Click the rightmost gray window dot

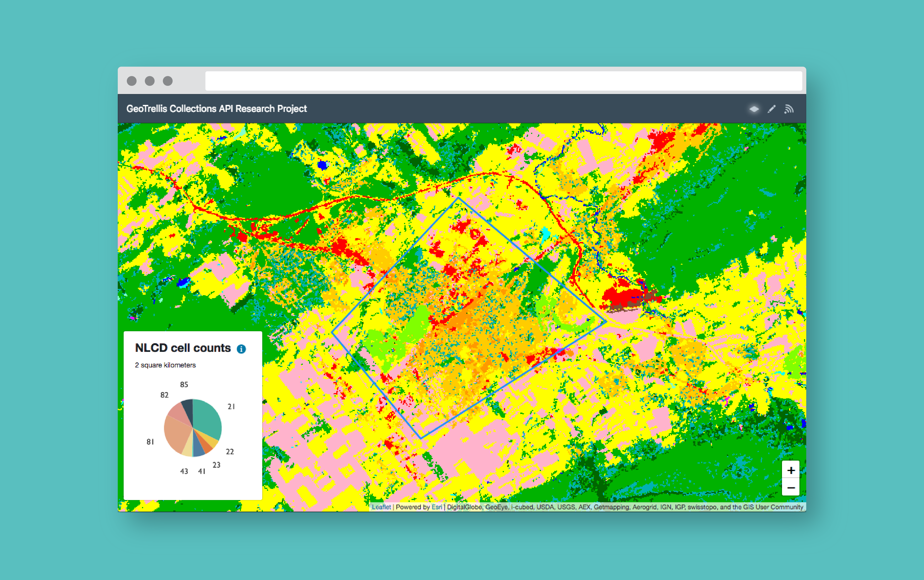(168, 81)
